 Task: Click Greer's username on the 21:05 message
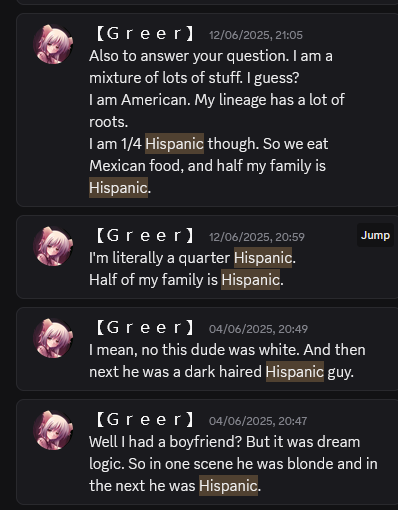(x=145, y=34)
